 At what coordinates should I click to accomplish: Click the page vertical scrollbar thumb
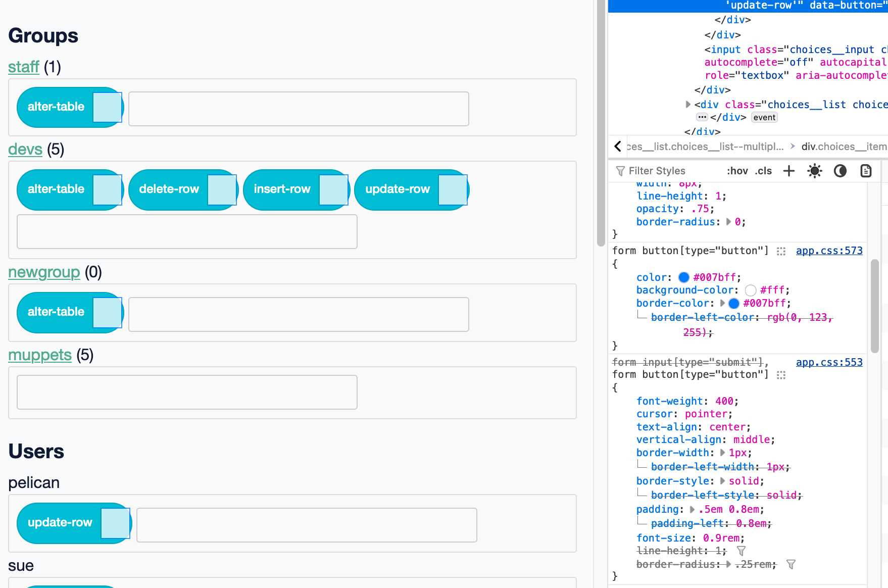601,123
